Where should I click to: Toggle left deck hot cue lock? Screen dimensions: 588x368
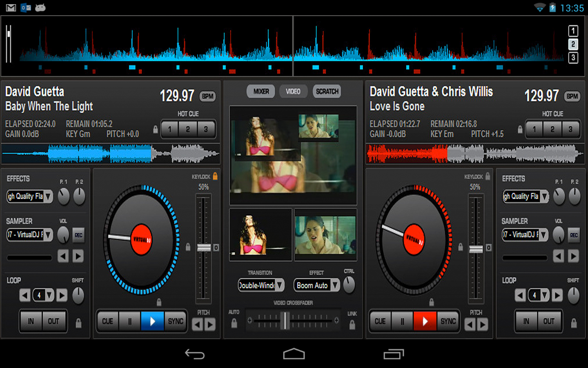(156, 130)
